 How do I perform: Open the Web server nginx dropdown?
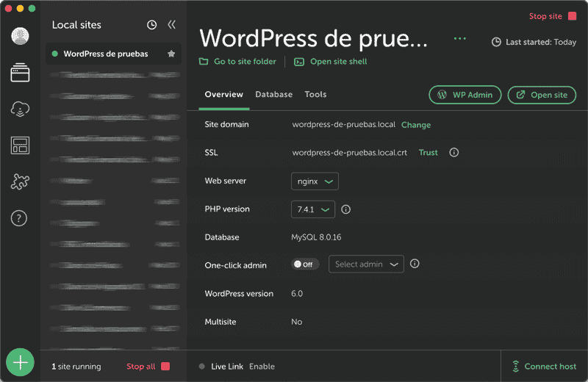tap(315, 181)
